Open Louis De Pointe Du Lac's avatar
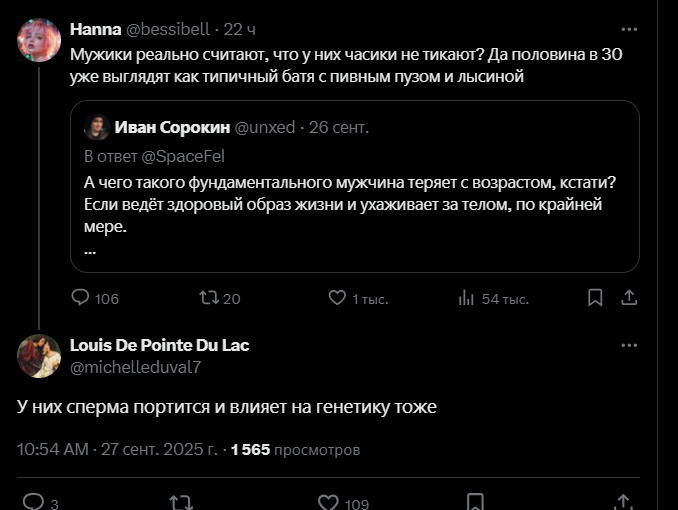The width and height of the screenshot is (678, 510). tap(39, 356)
